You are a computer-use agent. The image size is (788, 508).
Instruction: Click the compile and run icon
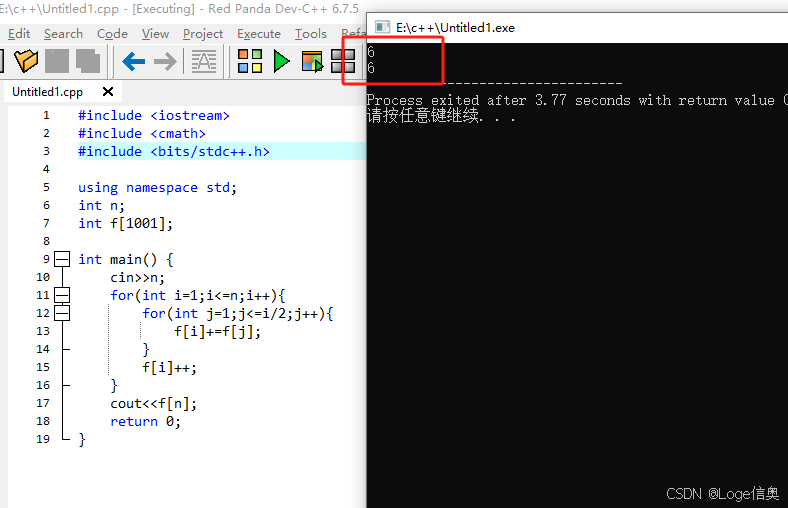[312, 62]
